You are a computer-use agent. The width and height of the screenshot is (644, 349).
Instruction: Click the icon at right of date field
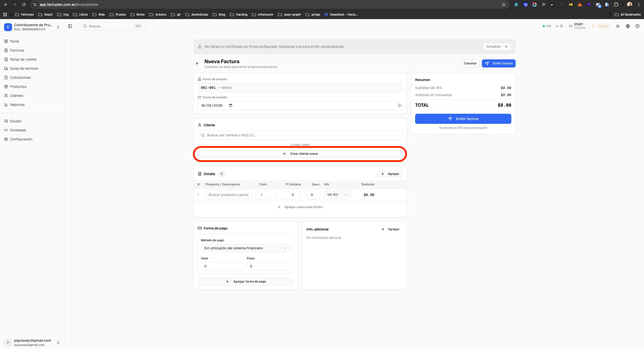click(x=400, y=105)
